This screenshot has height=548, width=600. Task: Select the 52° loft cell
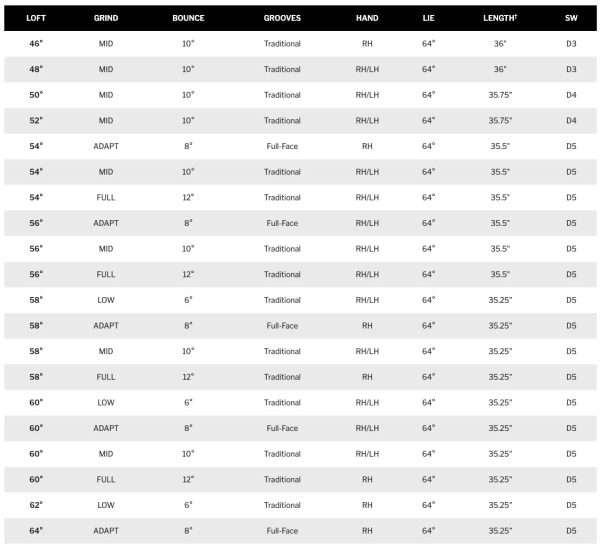pyautogui.click(x=35, y=121)
